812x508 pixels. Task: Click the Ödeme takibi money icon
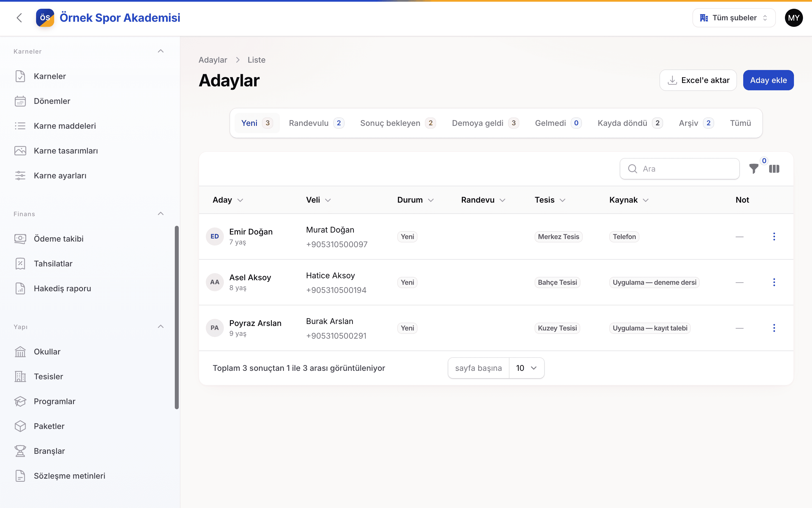coord(20,239)
